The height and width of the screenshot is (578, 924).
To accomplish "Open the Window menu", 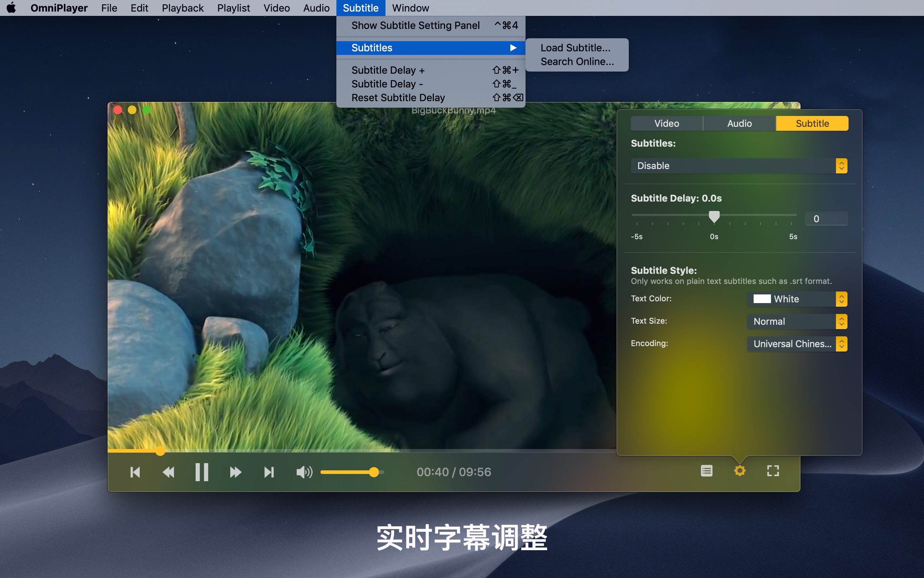I will pyautogui.click(x=410, y=8).
